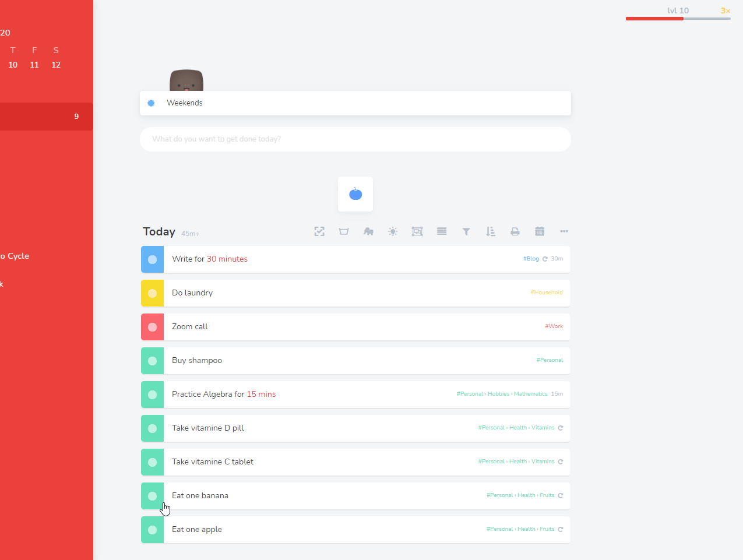
Task: Check off Buy shampoo
Action: [x=152, y=361]
